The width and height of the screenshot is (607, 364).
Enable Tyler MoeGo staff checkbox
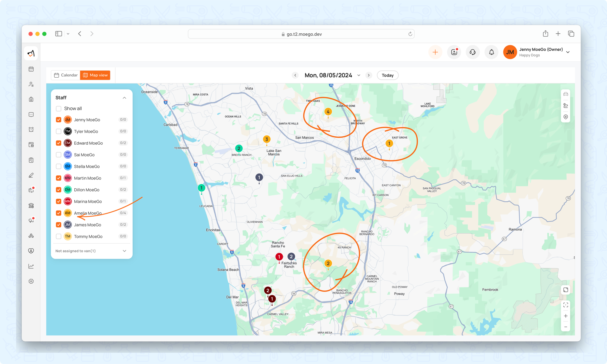59,131
